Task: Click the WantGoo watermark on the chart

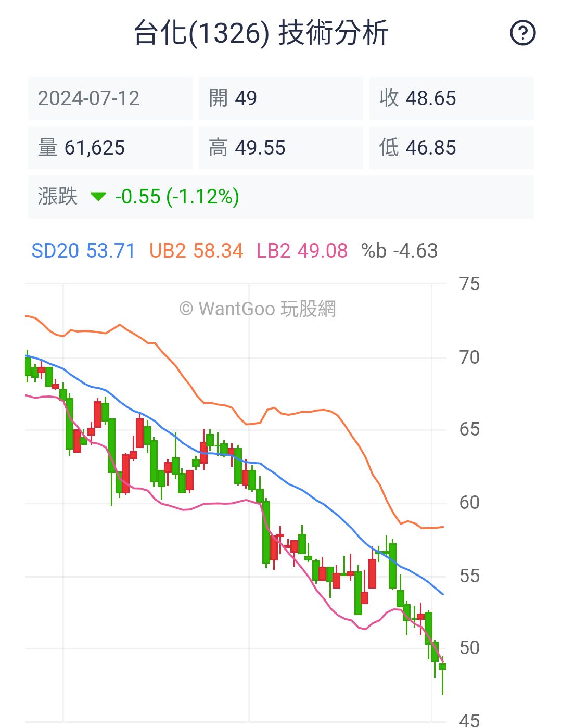Action: click(x=259, y=308)
